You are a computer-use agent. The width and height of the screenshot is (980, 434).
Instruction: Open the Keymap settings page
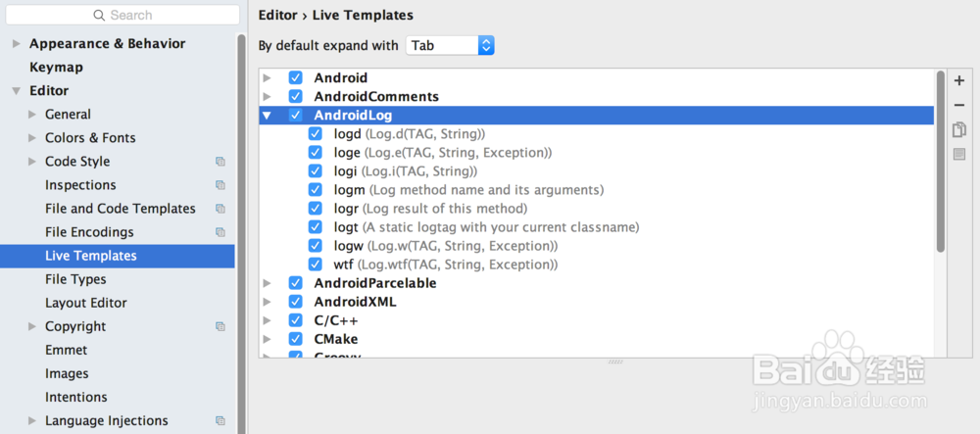click(56, 68)
